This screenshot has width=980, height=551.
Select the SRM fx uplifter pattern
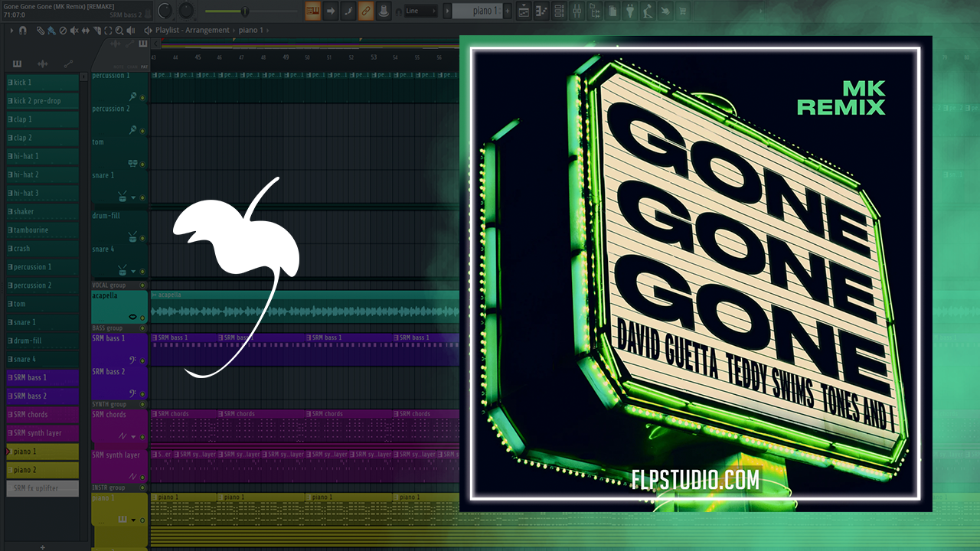click(42, 488)
